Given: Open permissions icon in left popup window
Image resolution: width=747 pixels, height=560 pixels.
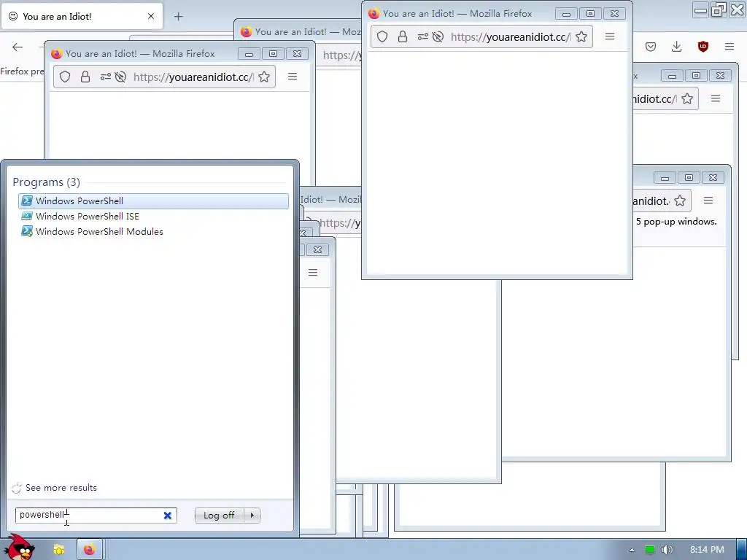Looking at the screenshot, I should click(x=105, y=77).
